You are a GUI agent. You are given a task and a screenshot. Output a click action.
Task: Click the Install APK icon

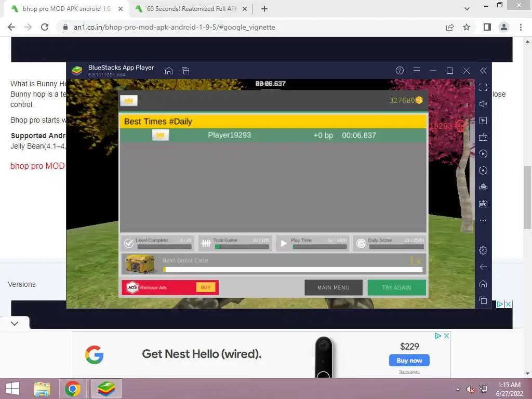[483, 204]
